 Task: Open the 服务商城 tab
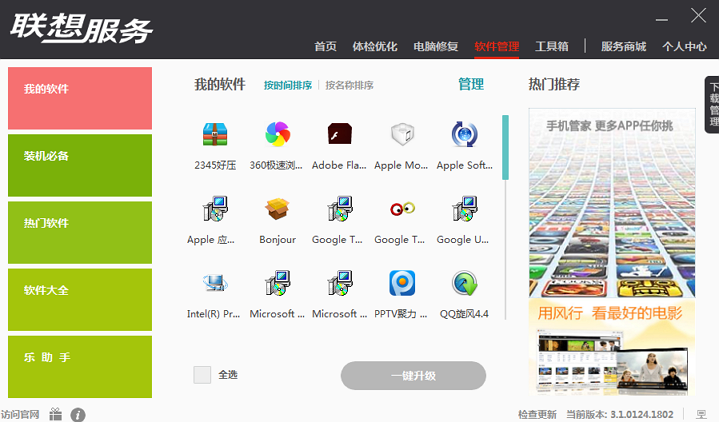624,46
